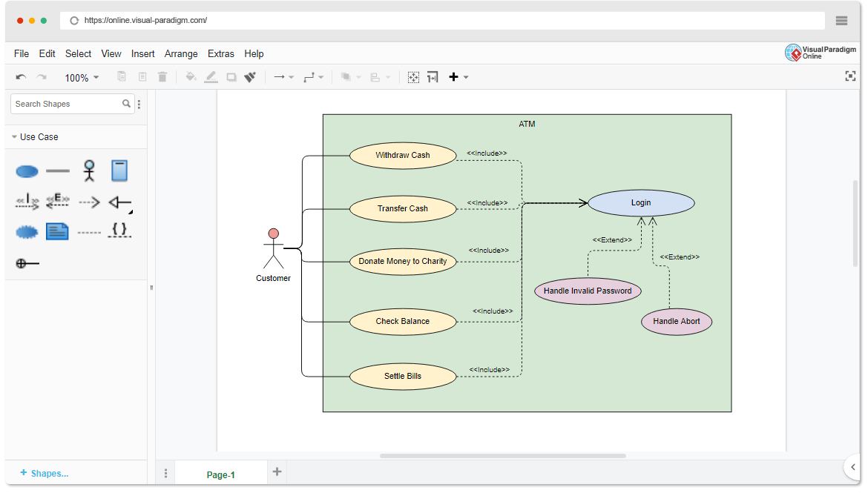Choose the Extend relationship connector shape

click(x=58, y=202)
